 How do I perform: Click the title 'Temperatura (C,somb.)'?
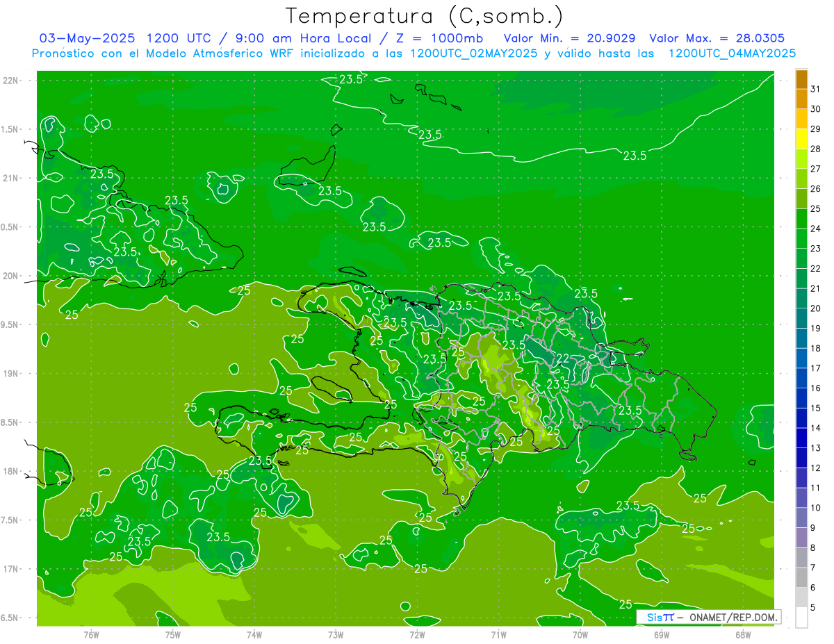click(x=425, y=16)
